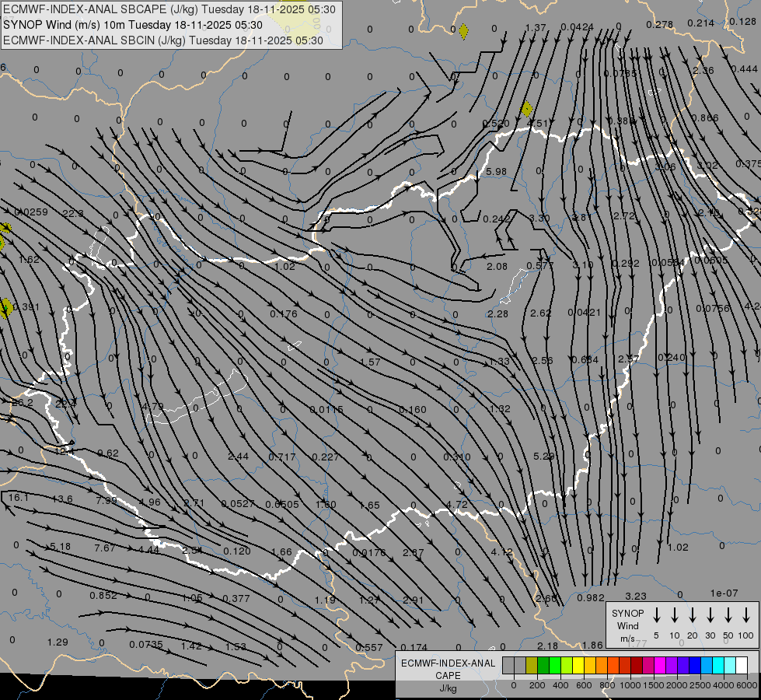761x700 pixels.
Task: Click the 30 m/s wind arrow symbol
Action: 710,615
